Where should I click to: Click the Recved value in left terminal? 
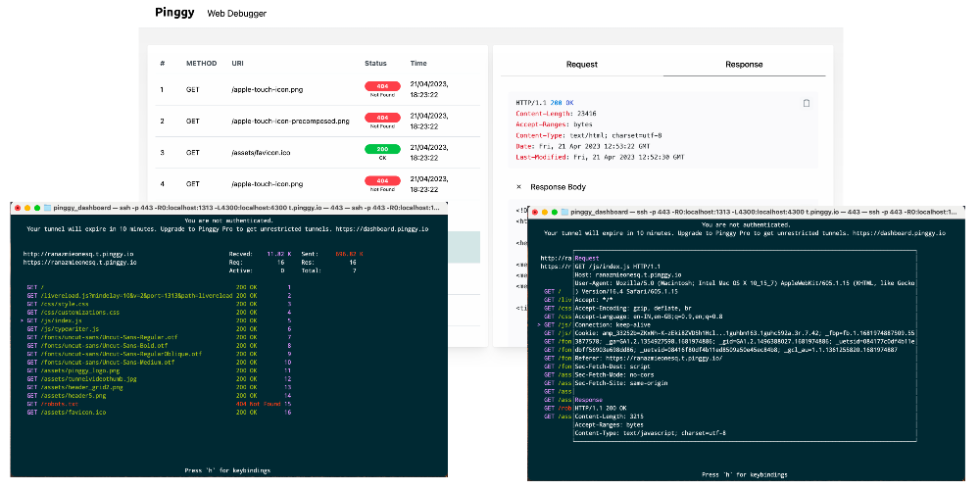coord(278,255)
